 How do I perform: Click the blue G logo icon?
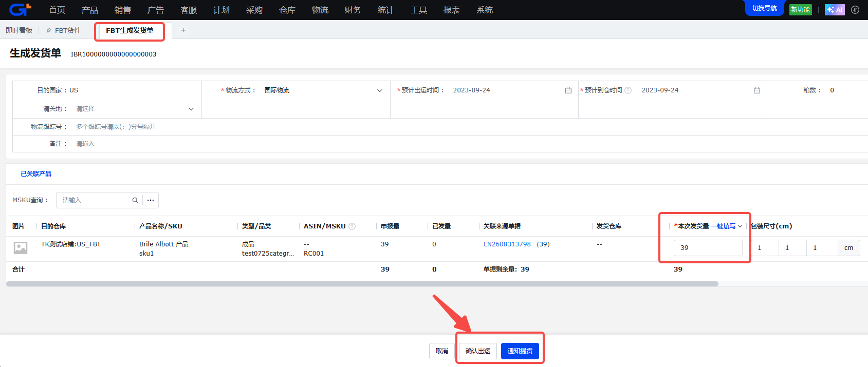[21, 9]
